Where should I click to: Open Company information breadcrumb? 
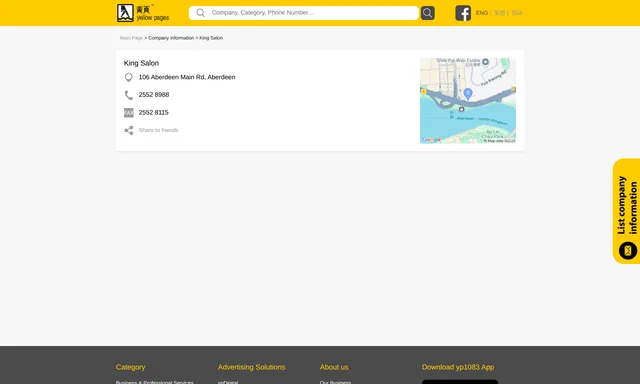click(171, 38)
